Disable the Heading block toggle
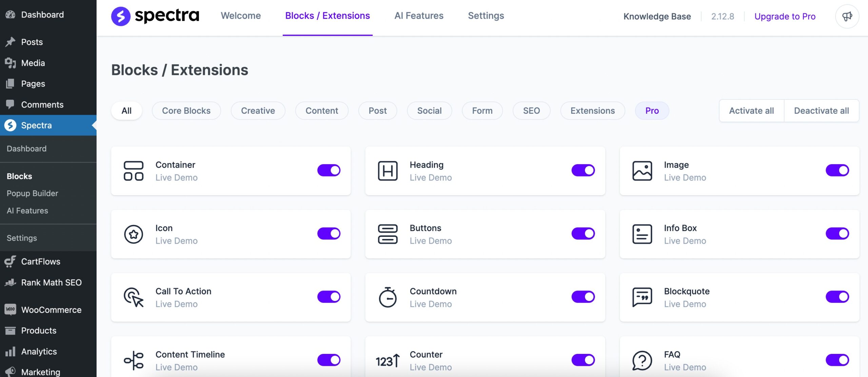 (583, 170)
